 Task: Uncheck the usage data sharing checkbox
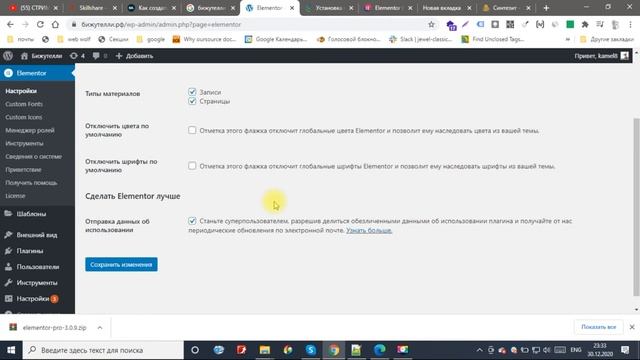[192, 221]
